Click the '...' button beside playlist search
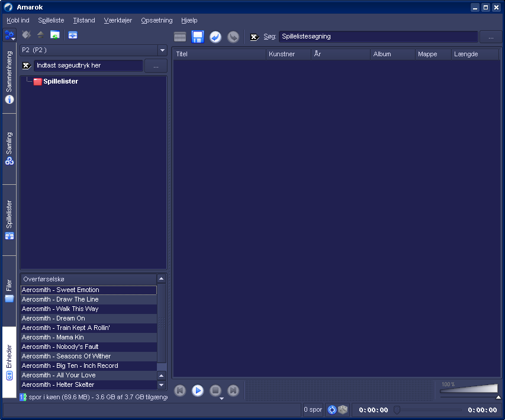The height and width of the screenshot is (420, 505). [491, 37]
